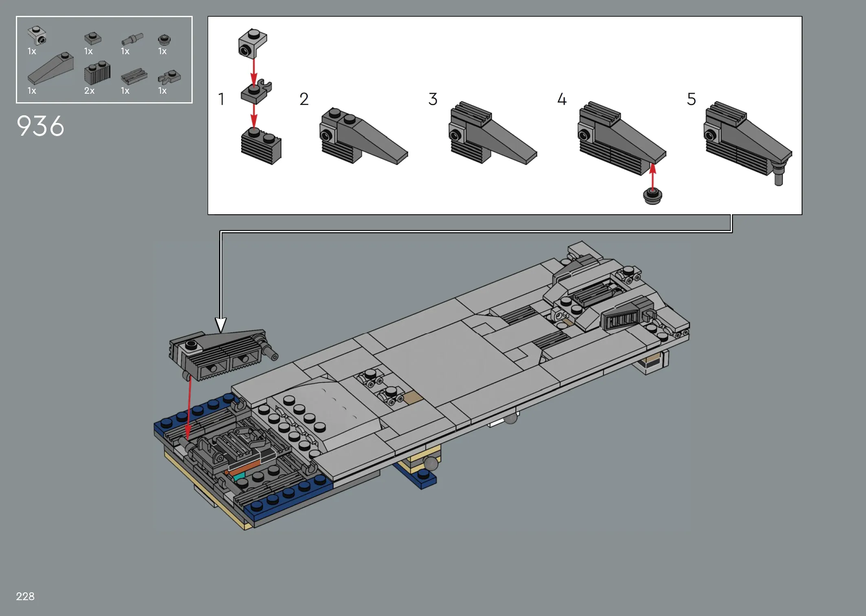Screen dimensions: 866x616
Task: Select the sub-step 5 finished subassembly illustration
Action: pyautogui.click(x=748, y=143)
